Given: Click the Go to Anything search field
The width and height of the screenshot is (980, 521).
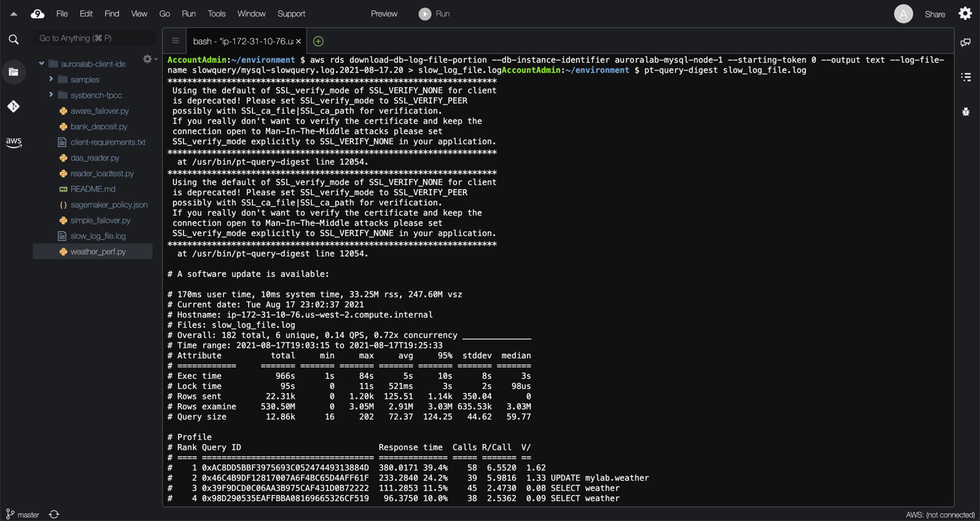Looking at the screenshot, I should [94, 39].
